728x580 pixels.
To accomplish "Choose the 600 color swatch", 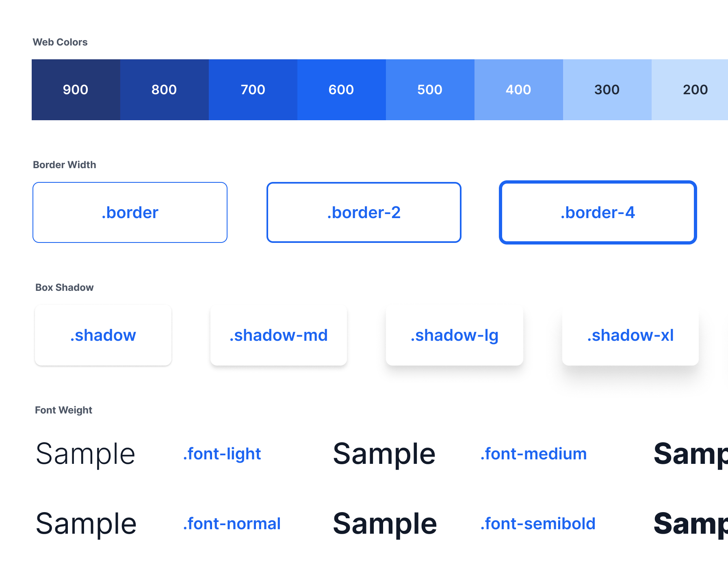I will click(x=341, y=90).
